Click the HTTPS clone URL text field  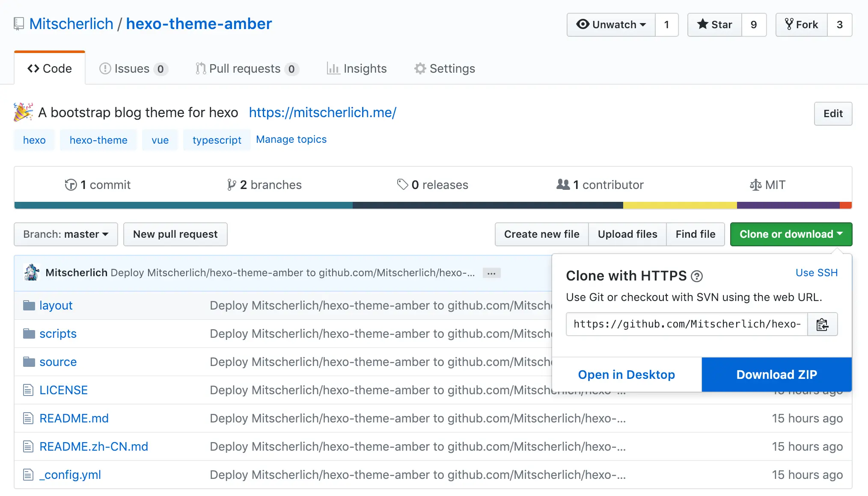(x=687, y=325)
